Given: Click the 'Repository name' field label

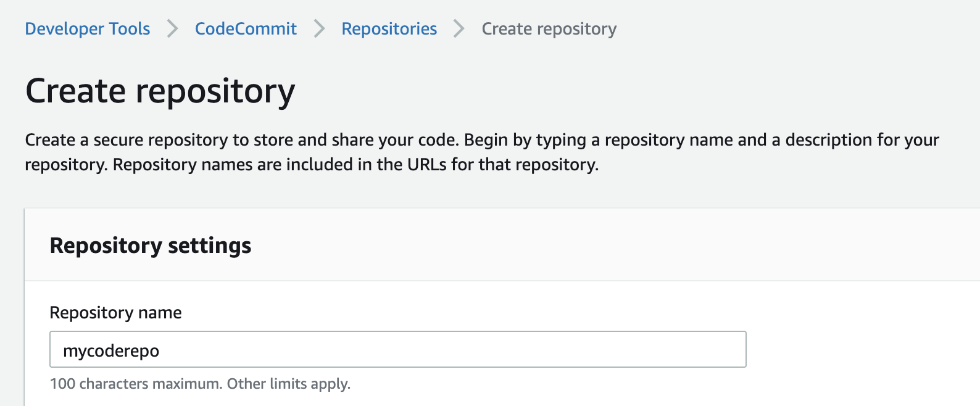Looking at the screenshot, I should [115, 313].
